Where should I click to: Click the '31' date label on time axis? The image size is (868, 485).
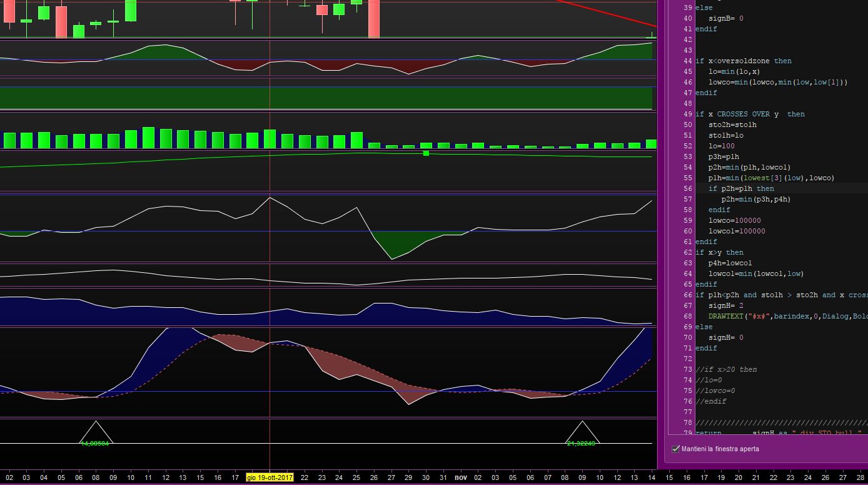(x=443, y=477)
